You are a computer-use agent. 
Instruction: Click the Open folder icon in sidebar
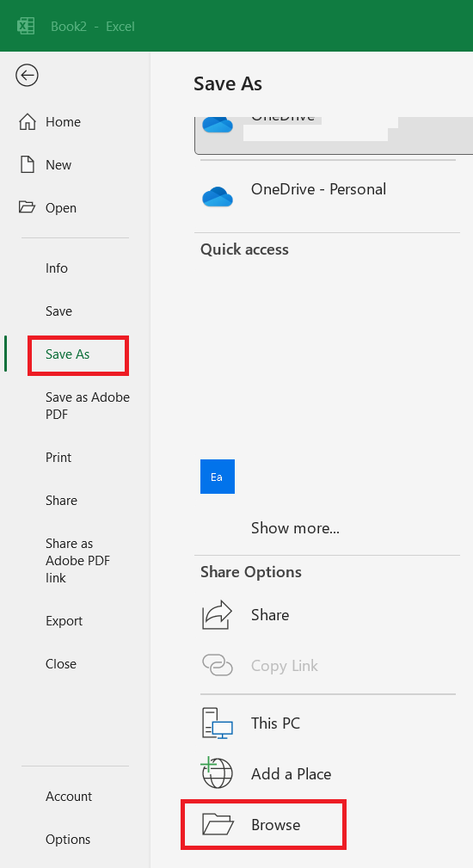[27, 207]
